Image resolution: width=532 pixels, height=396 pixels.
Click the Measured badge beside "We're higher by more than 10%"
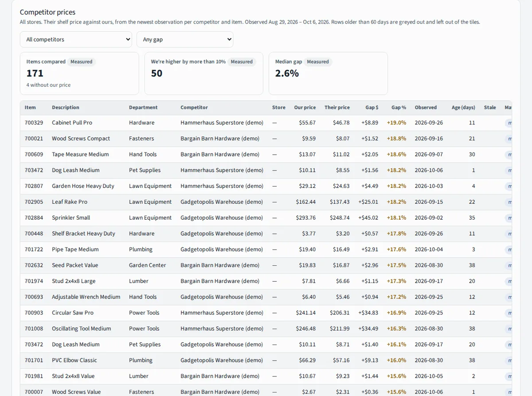(x=242, y=62)
